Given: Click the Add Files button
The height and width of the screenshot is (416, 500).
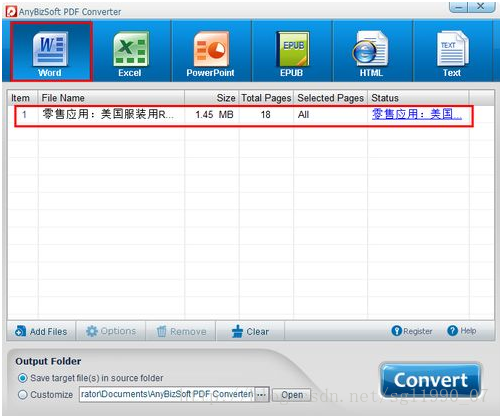Looking at the screenshot, I should pos(41,331).
